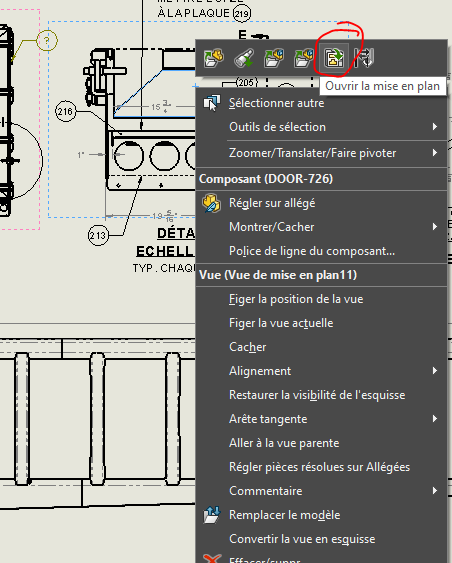The width and height of the screenshot is (452, 563).
Task: Click the Remplacer le modèle folder icon
Action: 212,515
